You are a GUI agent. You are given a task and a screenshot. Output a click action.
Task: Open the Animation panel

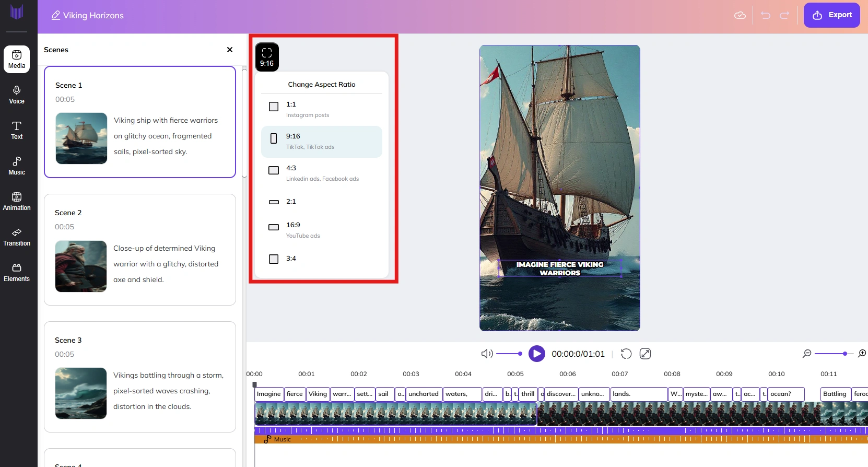pos(17,202)
